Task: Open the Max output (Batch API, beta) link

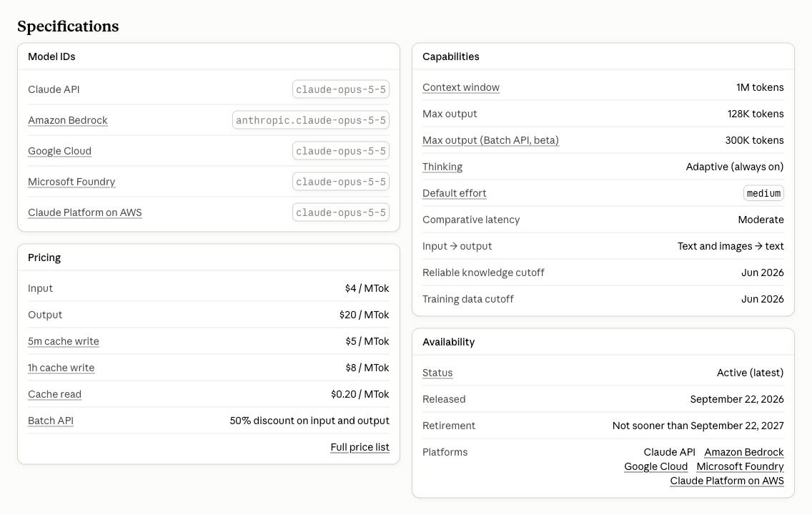Action: (x=490, y=140)
